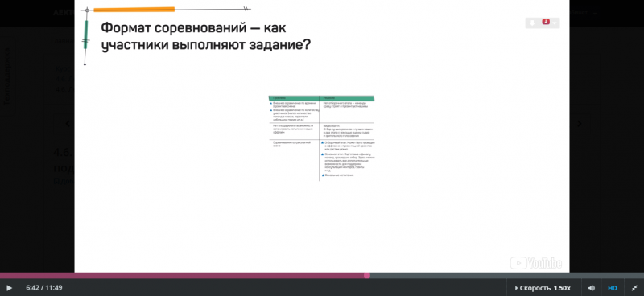The height and width of the screenshot is (296, 644).
Task: Click the slide title about Формат соревнований
Action: point(205,36)
